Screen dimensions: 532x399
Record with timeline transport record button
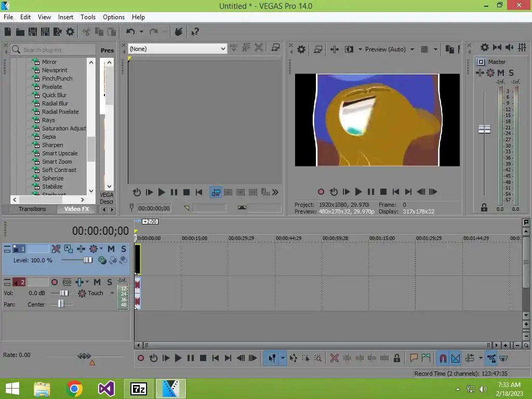coord(140,358)
